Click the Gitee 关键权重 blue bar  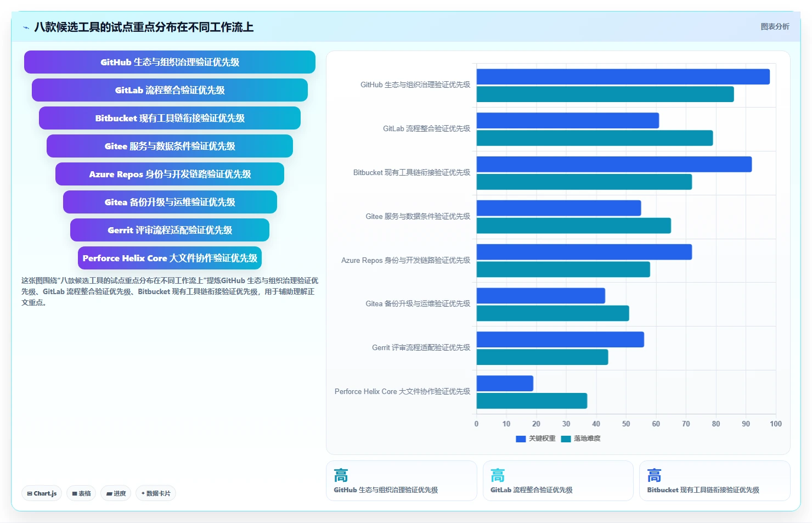pos(559,208)
